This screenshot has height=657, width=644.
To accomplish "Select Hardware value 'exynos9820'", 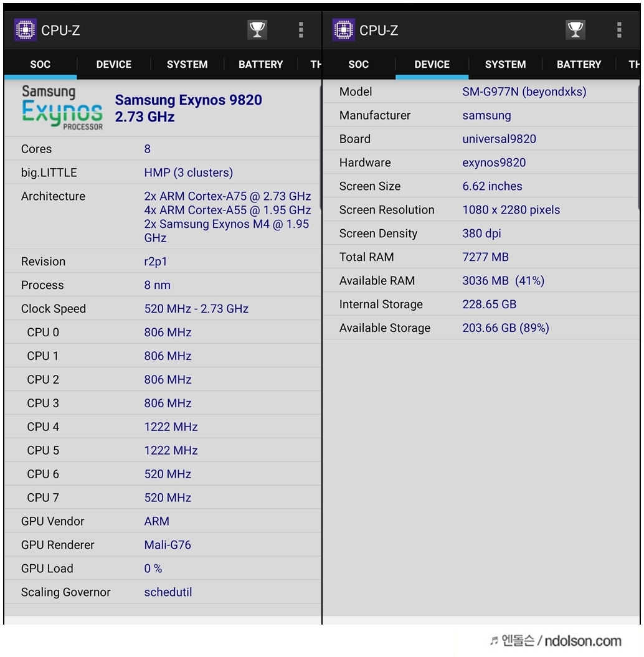I will 494,163.
